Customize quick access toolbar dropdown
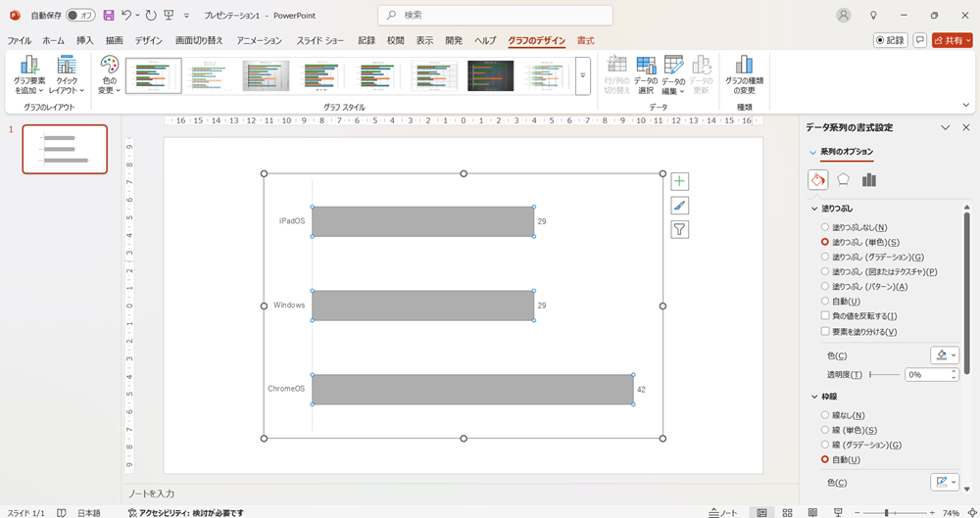 pos(186,16)
